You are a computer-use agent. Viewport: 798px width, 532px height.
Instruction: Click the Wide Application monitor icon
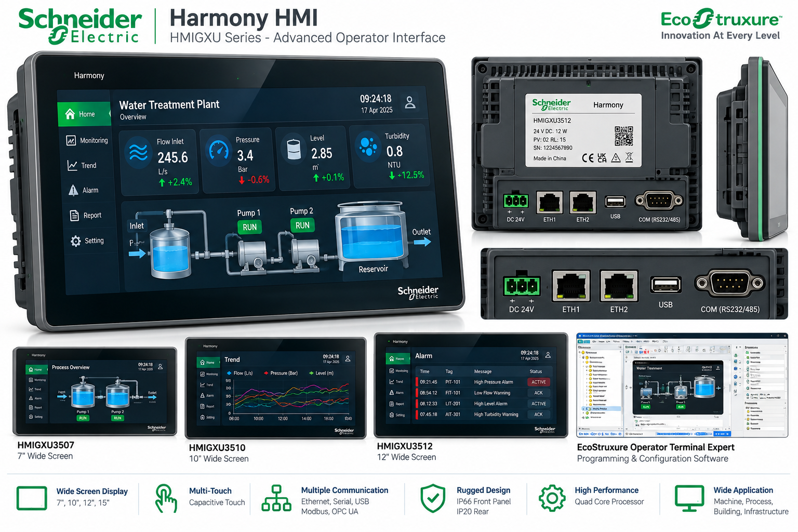(x=689, y=499)
